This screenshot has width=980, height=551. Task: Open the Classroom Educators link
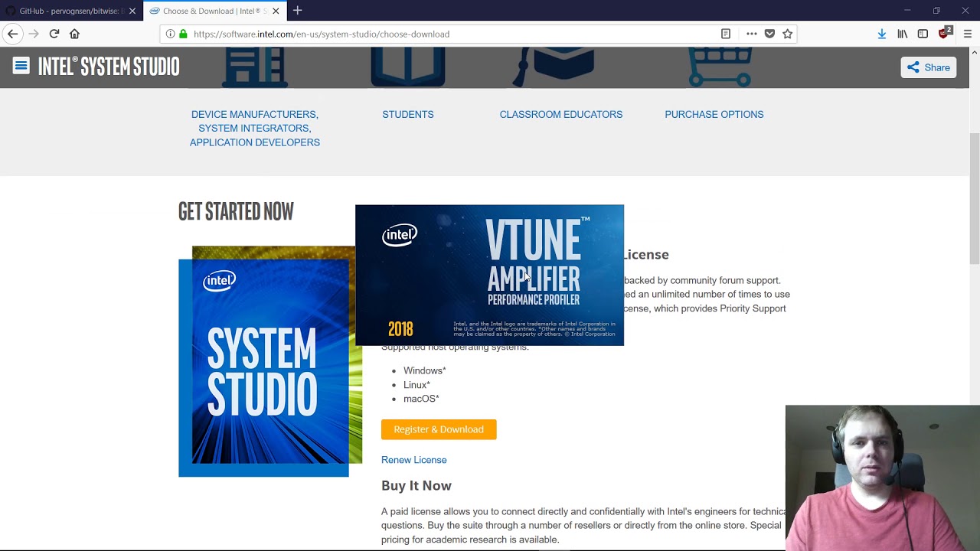point(561,114)
